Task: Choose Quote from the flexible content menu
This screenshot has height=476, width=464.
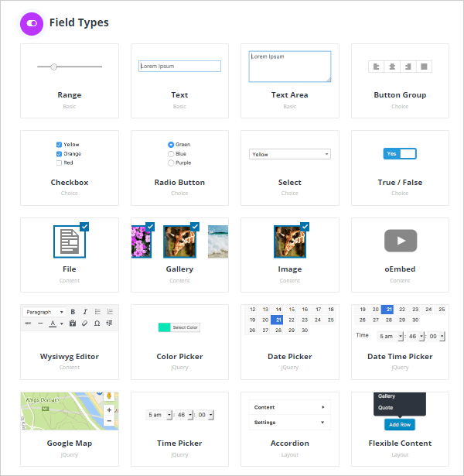Action: [386, 408]
